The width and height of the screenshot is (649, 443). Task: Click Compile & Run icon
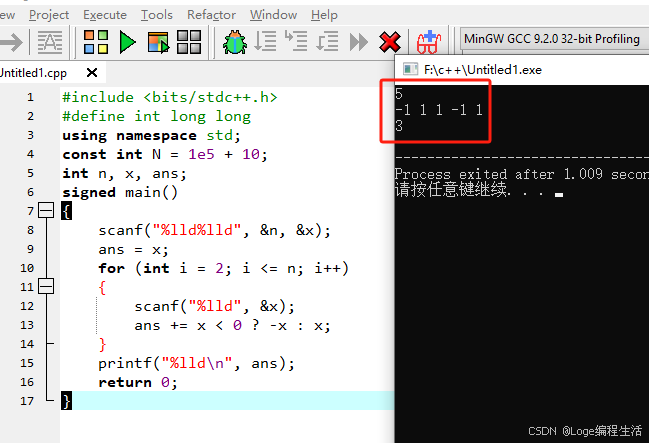(x=158, y=42)
